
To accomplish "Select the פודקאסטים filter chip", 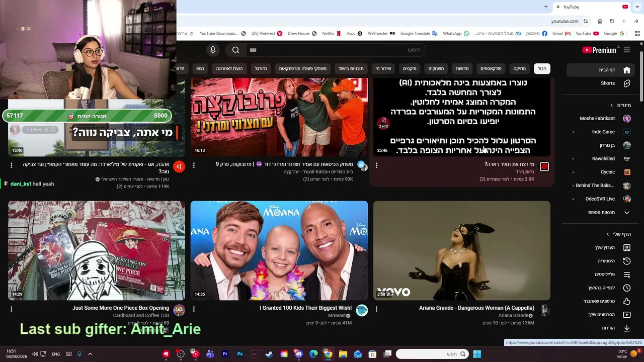I will pos(491,68).
